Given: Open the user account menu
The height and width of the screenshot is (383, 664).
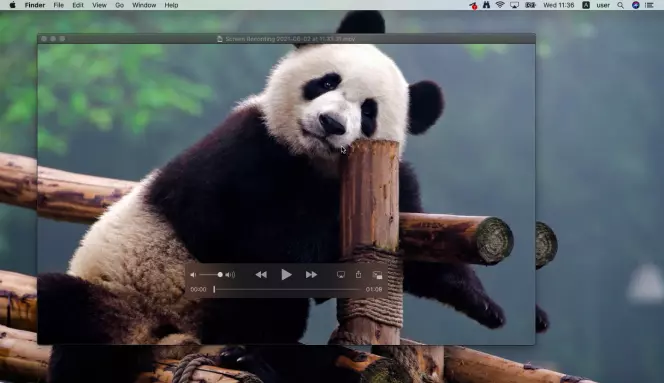Looking at the screenshot, I should click(603, 5).
